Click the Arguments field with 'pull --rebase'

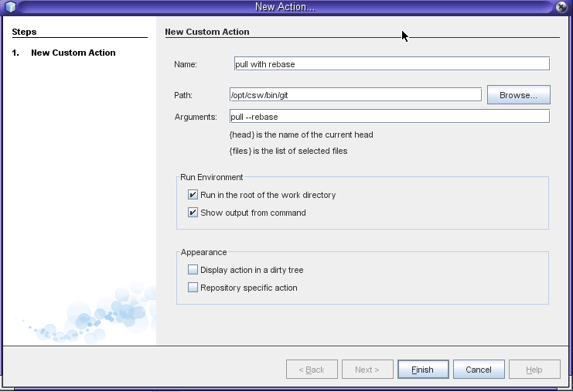pos(389,117)
